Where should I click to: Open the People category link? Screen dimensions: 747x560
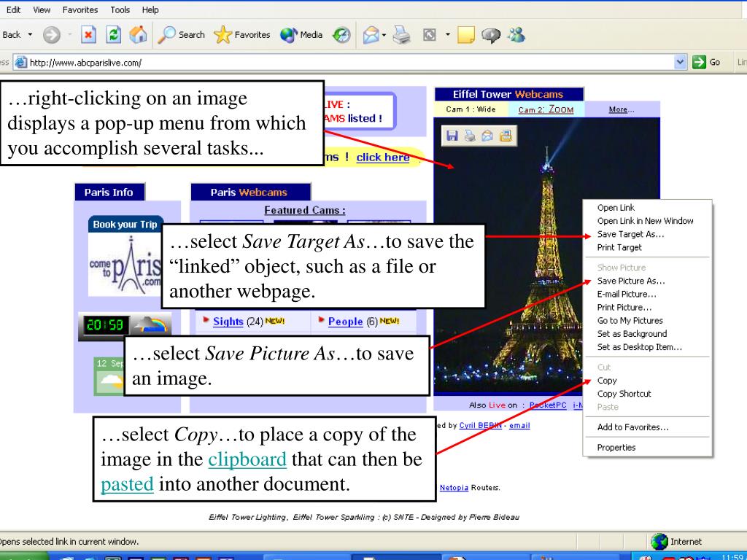pyautogui.click(x=345, y=322)
